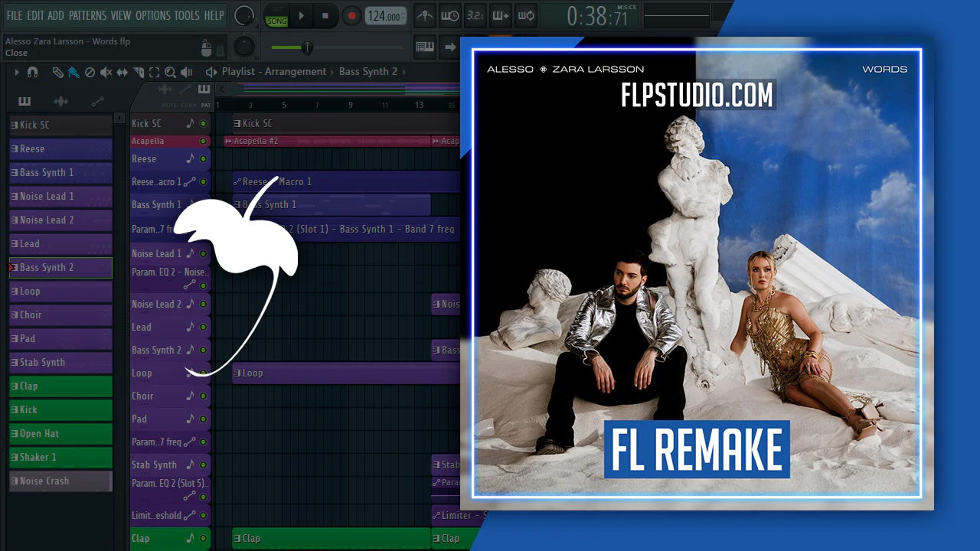Turn on the 3-2-1 countdown before recording
Image resolution: width=980 pixels, height=551 pixels.
click(x=475, y=15)
